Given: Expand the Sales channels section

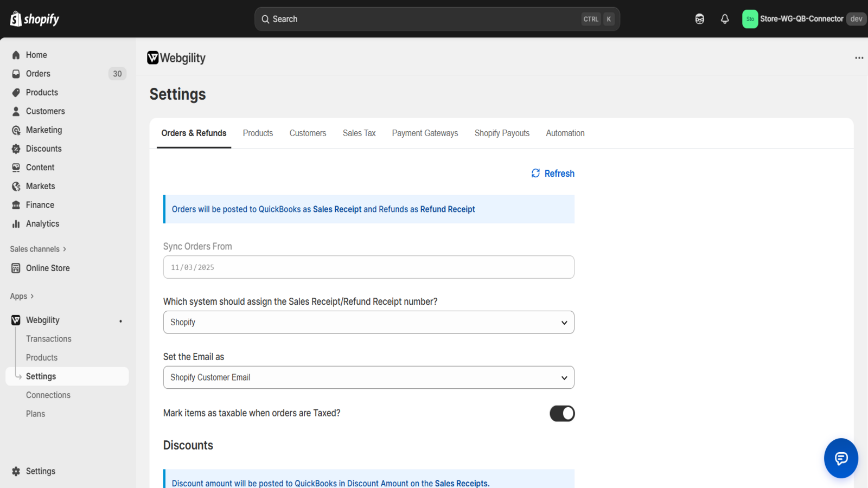Looking at the screenshot, I should click(38, 249).
